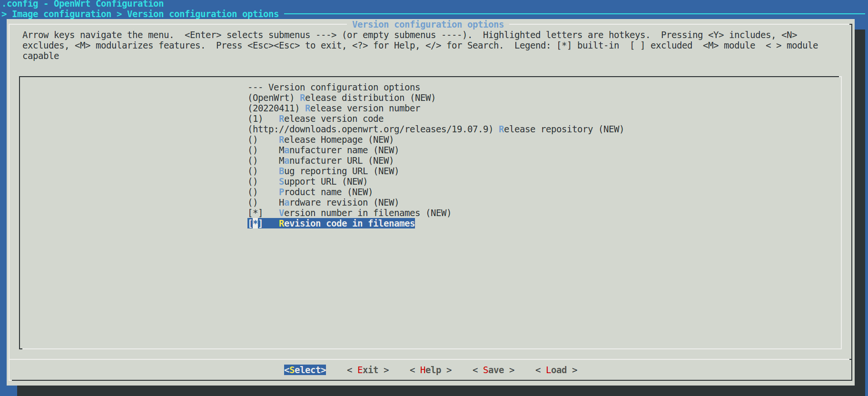Image resolution: width=868 pixels, height=396 pixels.
Task: Click the Save button
Action: [493, 370]
